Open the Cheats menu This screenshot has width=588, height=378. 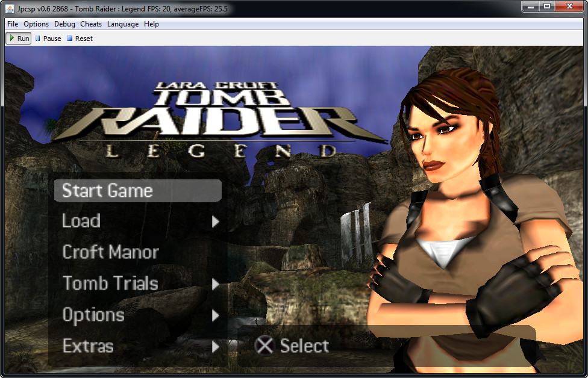point(91,24)
